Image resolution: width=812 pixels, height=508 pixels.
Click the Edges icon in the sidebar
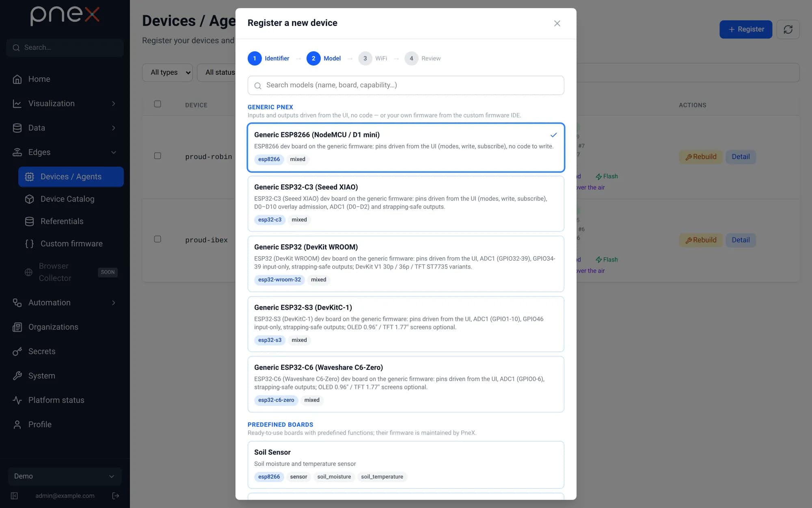coord(17,152)
